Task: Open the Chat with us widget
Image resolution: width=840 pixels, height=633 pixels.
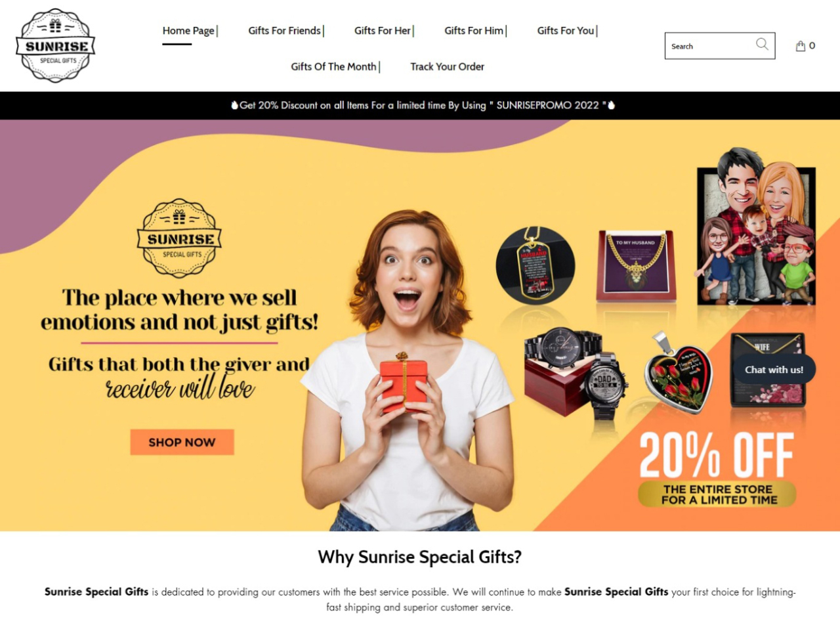Action: pyautogui.click(x=774, y=370)
